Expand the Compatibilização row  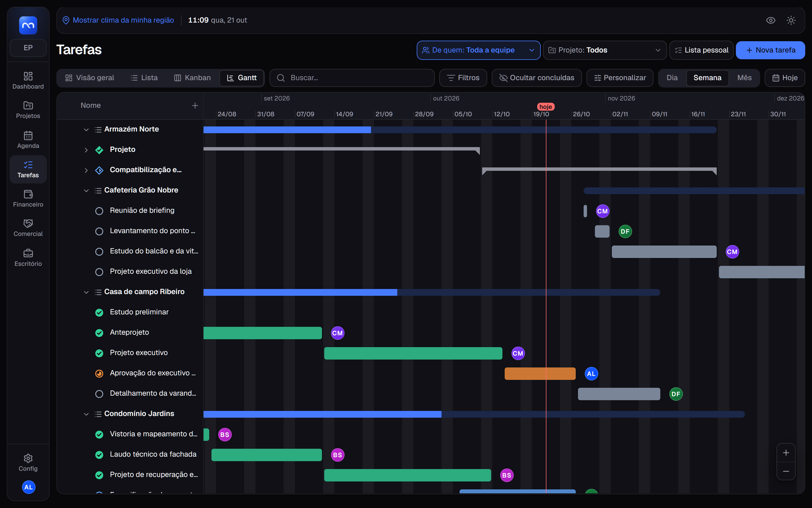(86, 170)
